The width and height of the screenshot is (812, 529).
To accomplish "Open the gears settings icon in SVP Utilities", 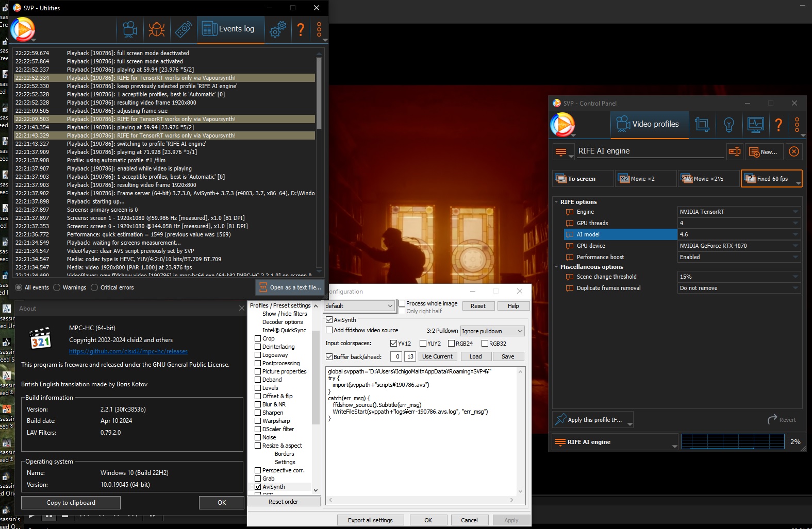I will 277,29.
